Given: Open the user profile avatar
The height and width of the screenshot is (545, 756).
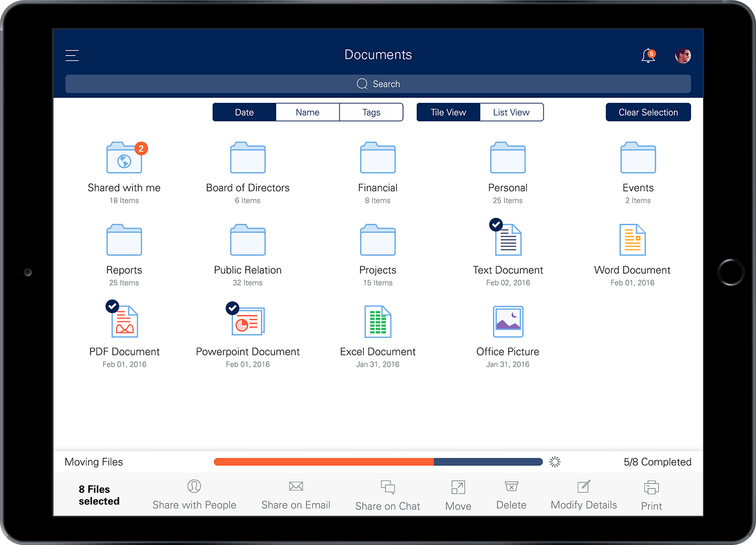Looking at the screenshot, I should click(x=683, y=55).
